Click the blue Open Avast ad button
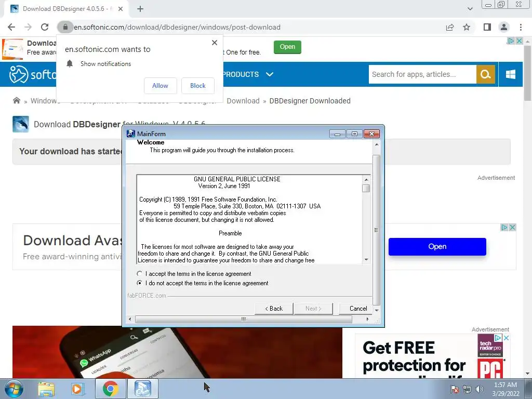Screen dimensions: 532x399 (437, 247)
